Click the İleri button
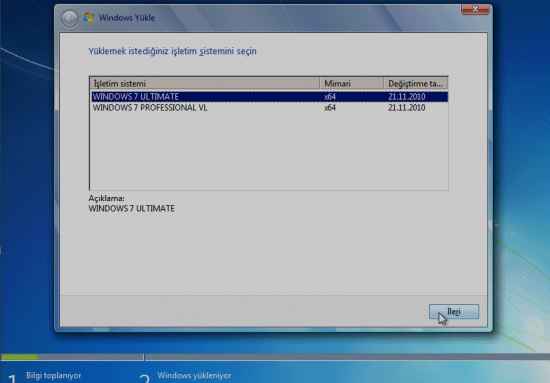This screenshot has height=383, width=550. [454, 311]
